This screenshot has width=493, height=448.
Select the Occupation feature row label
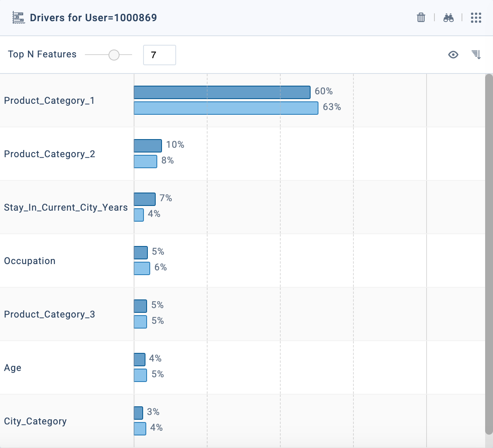click(x=29, y=261)
